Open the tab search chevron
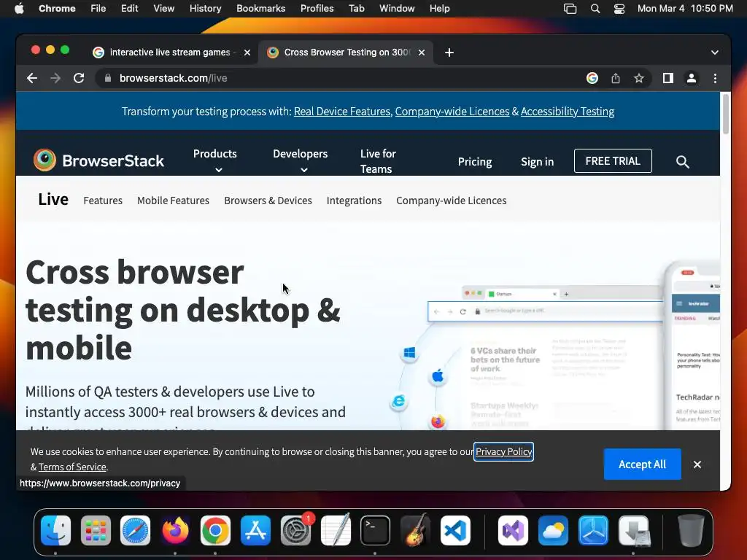 click(715, 52)
